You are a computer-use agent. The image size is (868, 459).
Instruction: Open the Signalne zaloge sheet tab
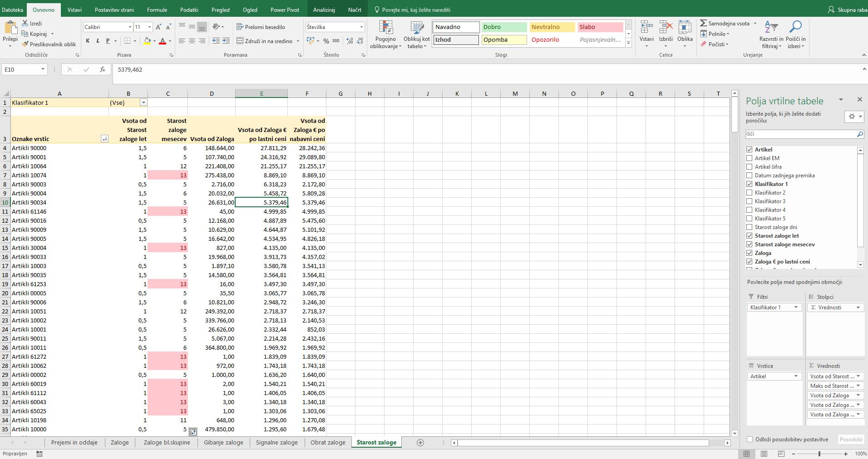point(276,443)
